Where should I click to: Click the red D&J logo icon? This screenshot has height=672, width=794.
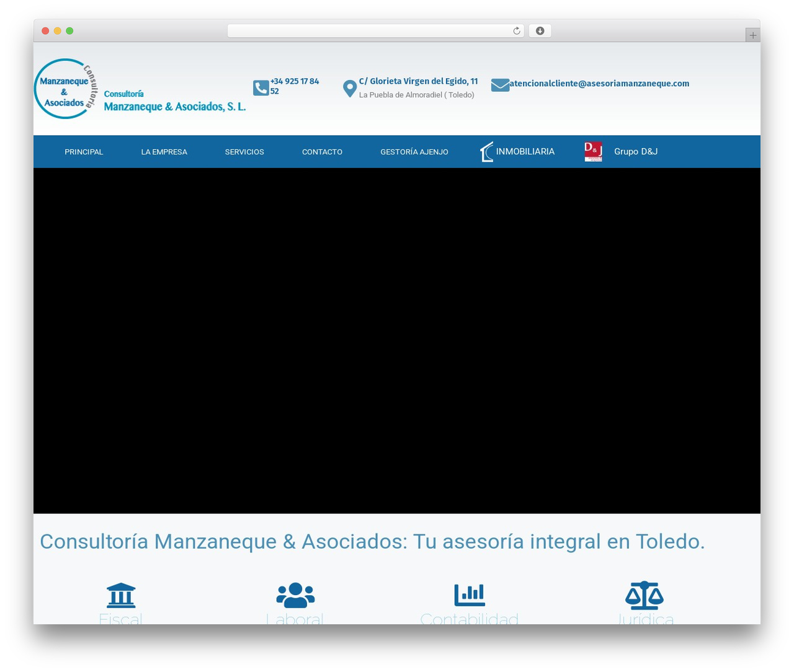593,152
